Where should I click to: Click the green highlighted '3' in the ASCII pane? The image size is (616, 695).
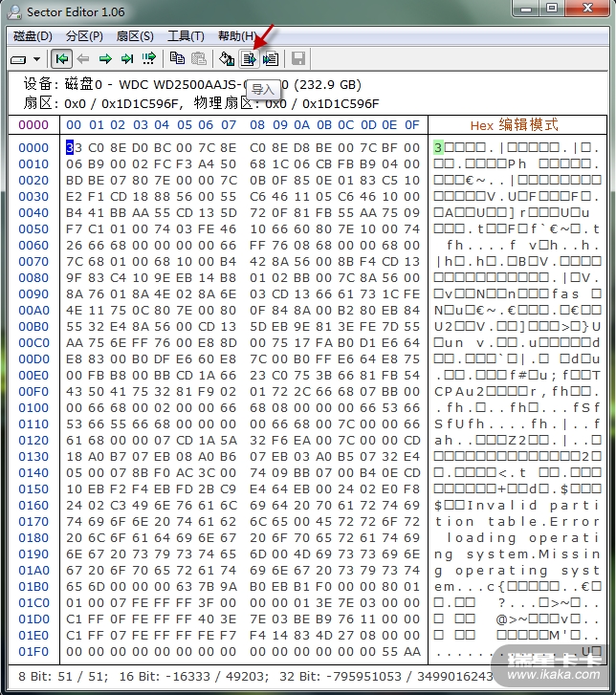438,147
